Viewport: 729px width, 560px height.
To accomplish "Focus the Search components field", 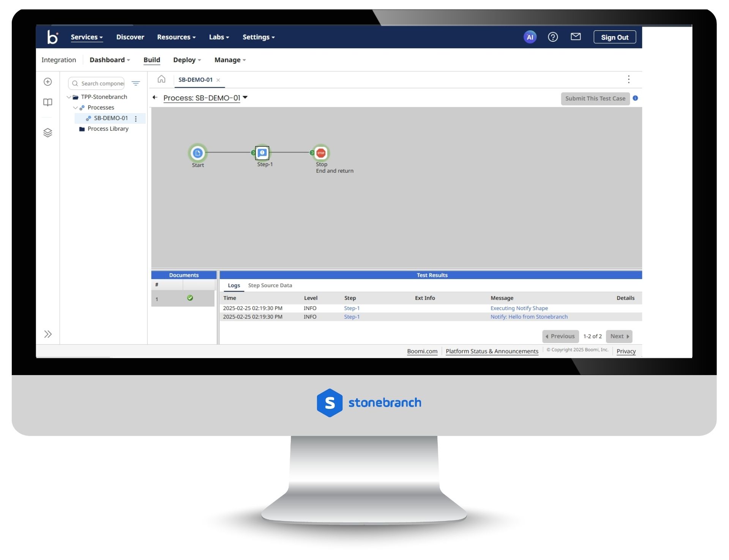I will pos(96,84).
